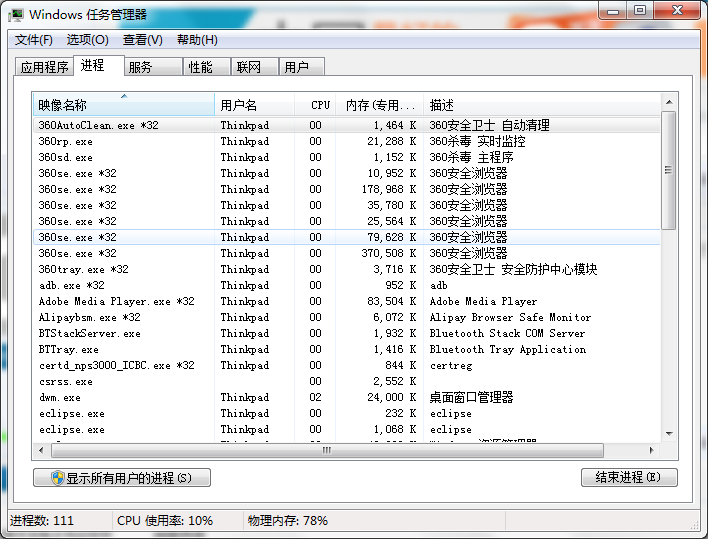Click the vertical scrollbar up arrow
The width and height of the screenshot is (708, 539).
(669, 102)
